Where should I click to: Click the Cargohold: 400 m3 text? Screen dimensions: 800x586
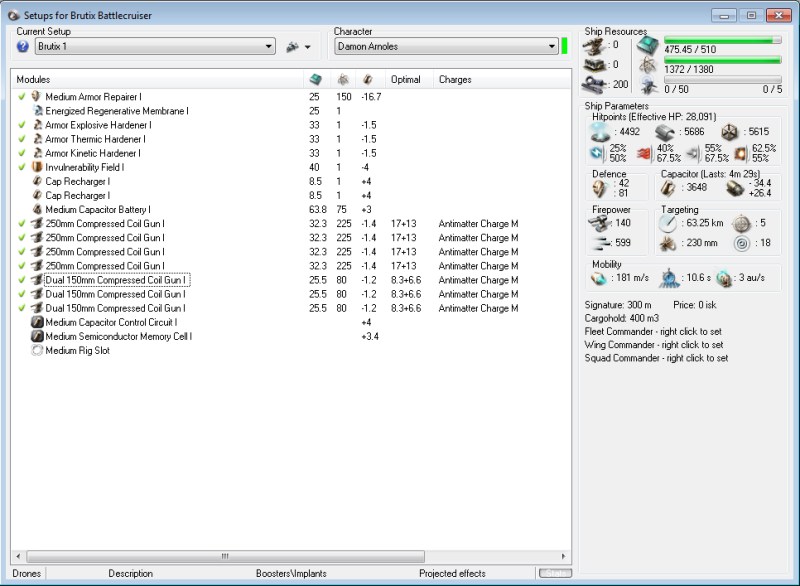[621, 318]
